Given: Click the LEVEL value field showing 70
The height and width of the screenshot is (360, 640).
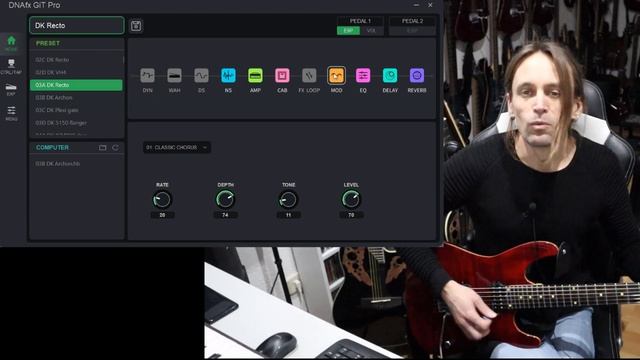Looking at the screenshot, I should pos(351,215).
